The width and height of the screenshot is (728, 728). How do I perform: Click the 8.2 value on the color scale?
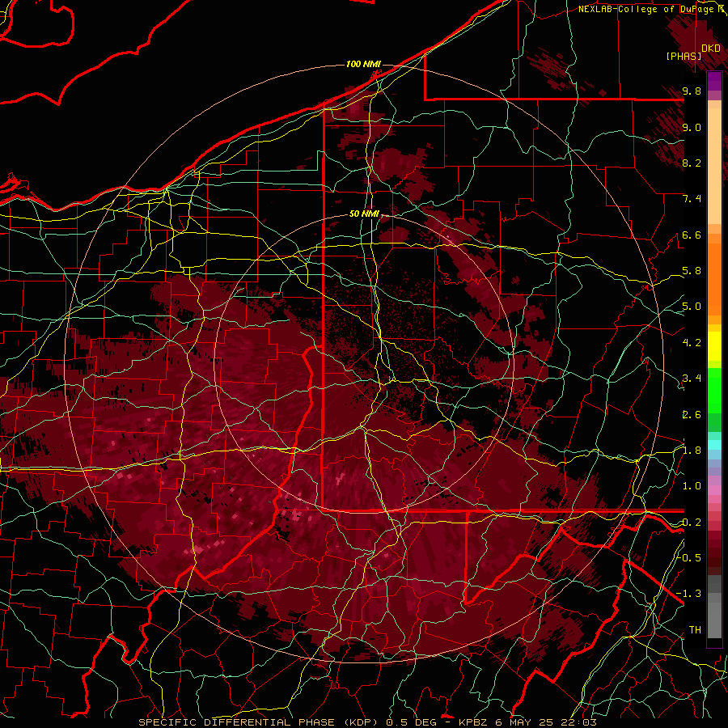coord(692,163)
